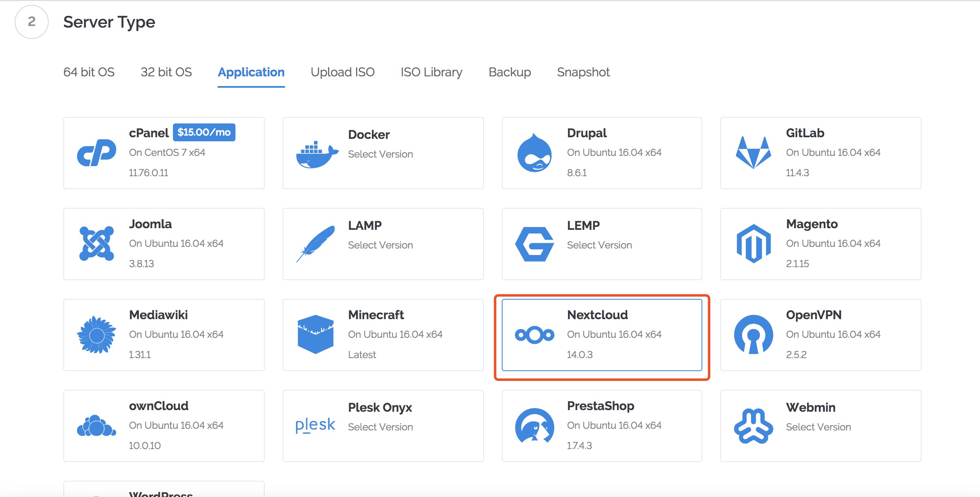Click the Webmin logo icon
Screen dimensions: 980x497
pos(754,426)
